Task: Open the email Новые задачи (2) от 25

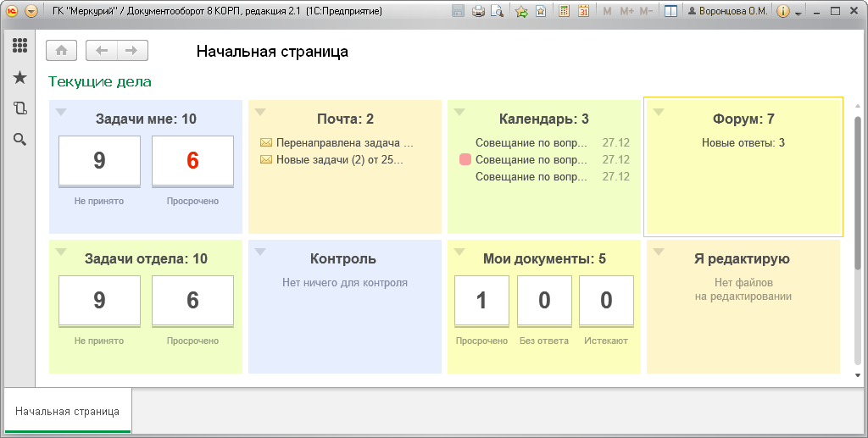Action: tap(340, 160)
